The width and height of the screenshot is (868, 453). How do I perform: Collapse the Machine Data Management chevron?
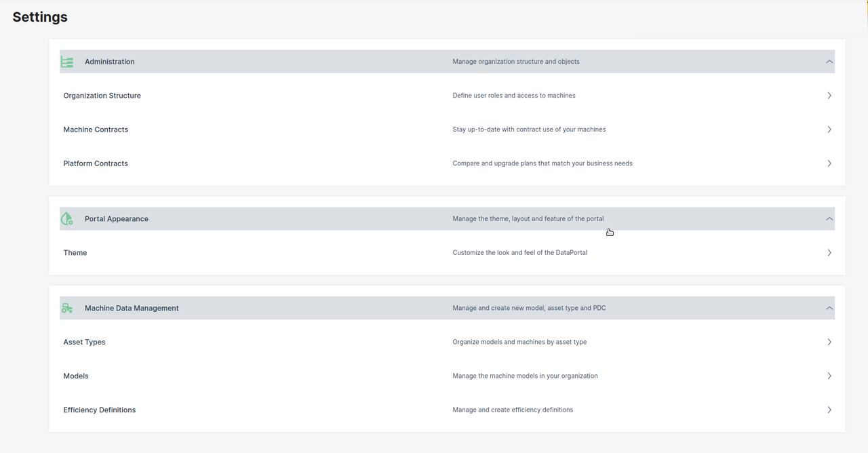[829, 309]
